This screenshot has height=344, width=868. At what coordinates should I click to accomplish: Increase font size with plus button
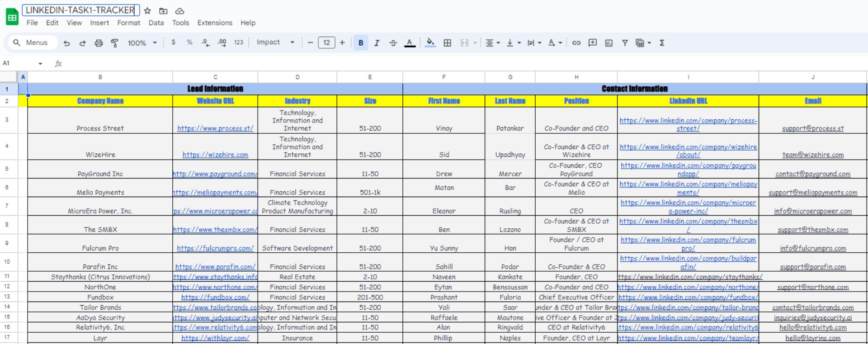pyautogui.click(x=342, y=43)
